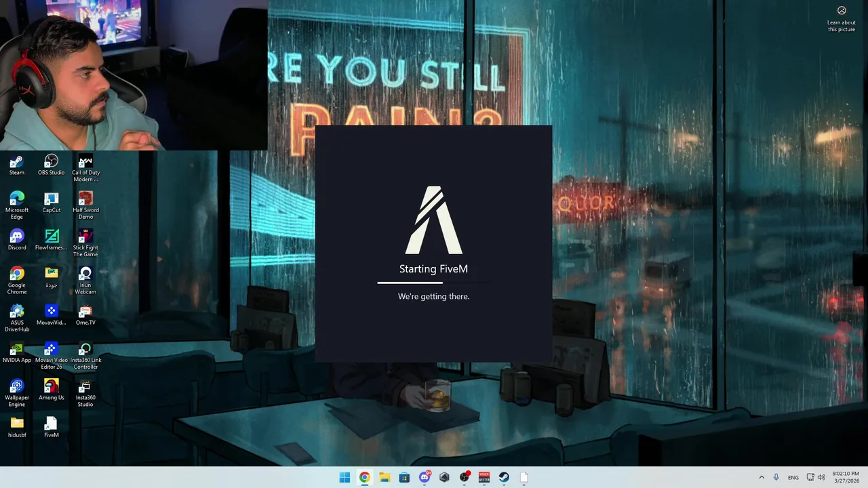
Task: Select the Arabic-named folder on the desktop
Action: click(x=52, y=277)
